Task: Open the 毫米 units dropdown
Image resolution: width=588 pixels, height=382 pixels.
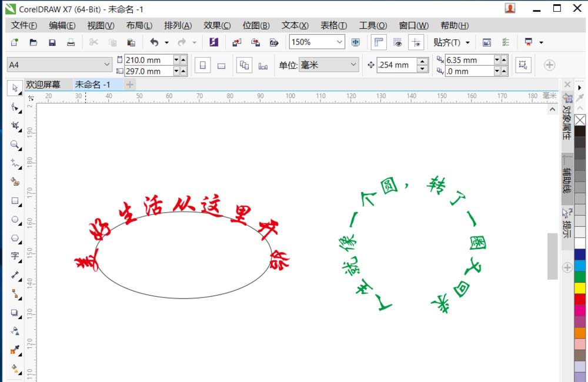Action: pos(353,65)
